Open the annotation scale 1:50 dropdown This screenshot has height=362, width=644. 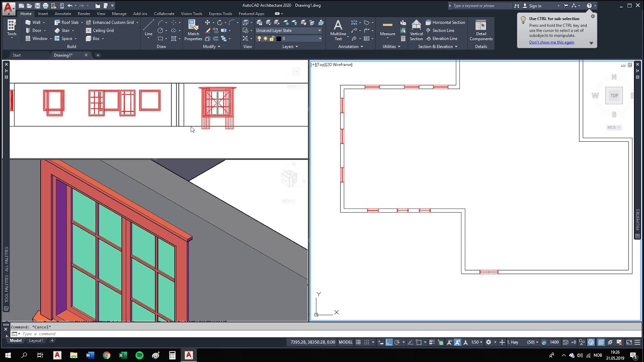tap(476, 342)
